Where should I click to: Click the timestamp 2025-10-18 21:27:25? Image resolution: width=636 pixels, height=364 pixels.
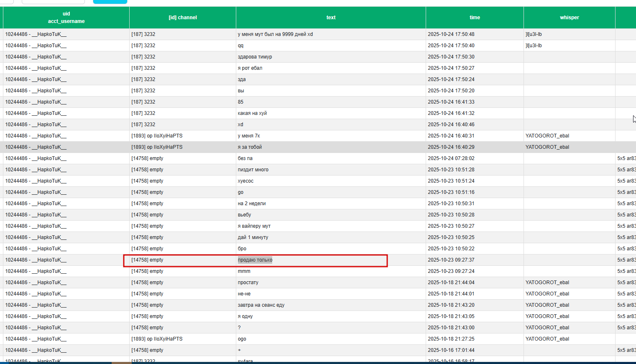click(451, 339)
